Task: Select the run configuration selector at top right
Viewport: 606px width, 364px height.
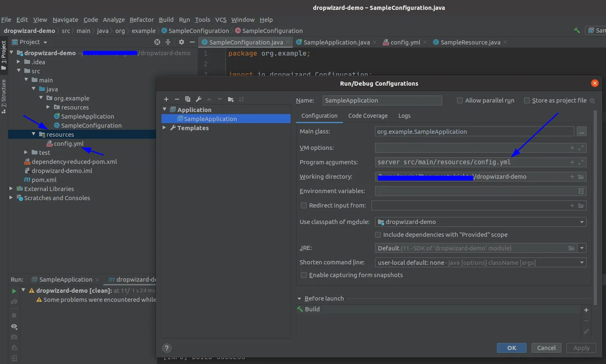Action: point(596,30)
